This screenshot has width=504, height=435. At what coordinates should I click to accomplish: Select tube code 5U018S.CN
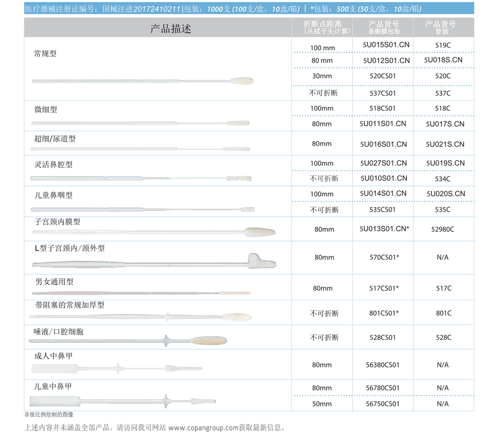coord(443,60)
